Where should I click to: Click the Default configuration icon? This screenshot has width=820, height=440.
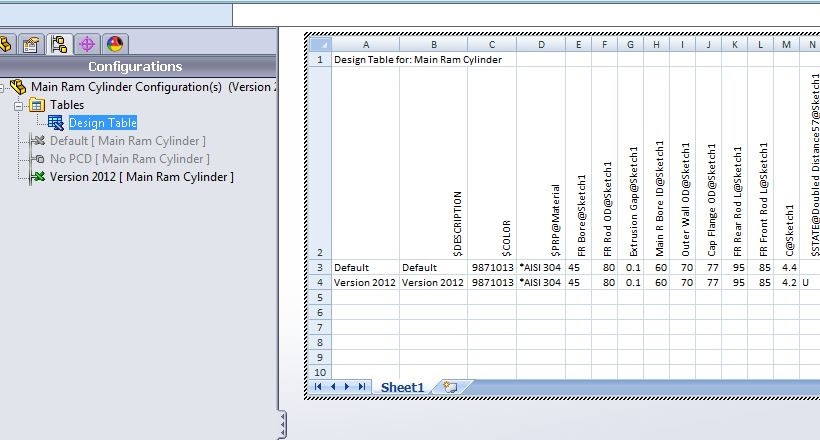pyautogui.click(x=38, y=141)
